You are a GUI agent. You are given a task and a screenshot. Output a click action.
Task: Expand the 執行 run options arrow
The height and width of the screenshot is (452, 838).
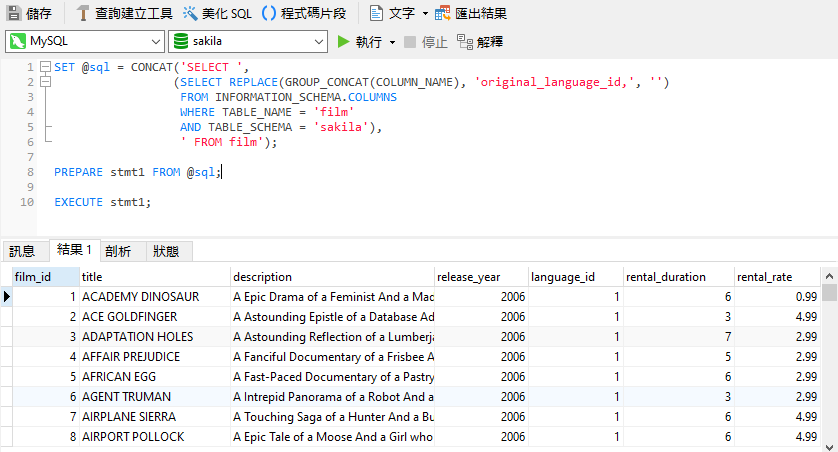point(392,42)
